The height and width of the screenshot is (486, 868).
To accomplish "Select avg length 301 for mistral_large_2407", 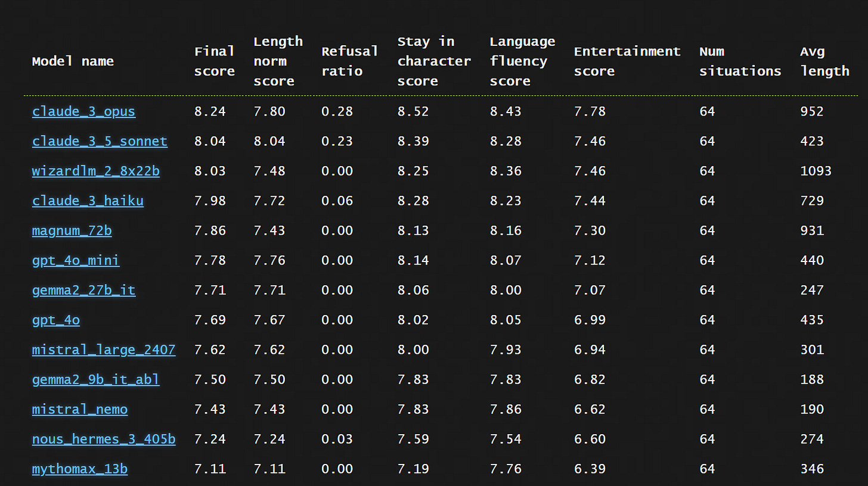I will [x=812, y=350].
